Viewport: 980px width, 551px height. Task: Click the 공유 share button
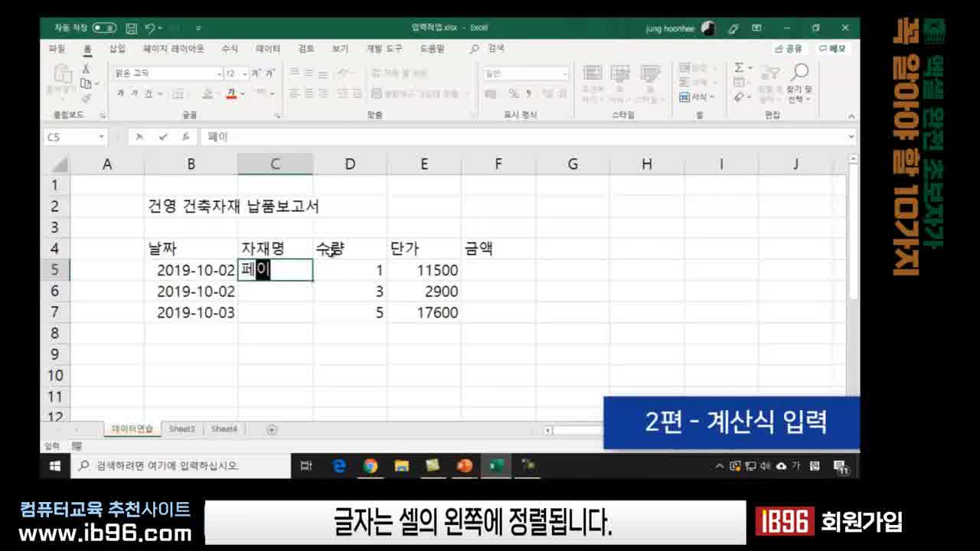[x=789, y=48]
